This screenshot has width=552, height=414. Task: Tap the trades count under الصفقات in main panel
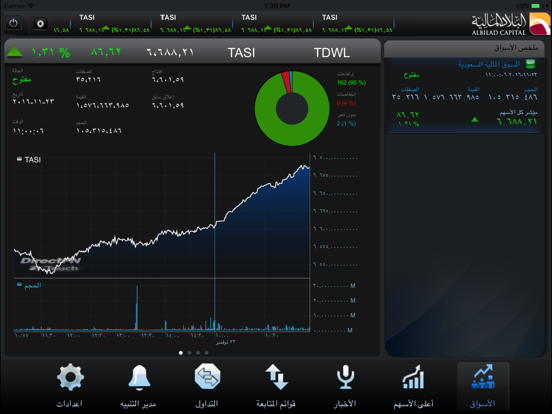[88, 80]
